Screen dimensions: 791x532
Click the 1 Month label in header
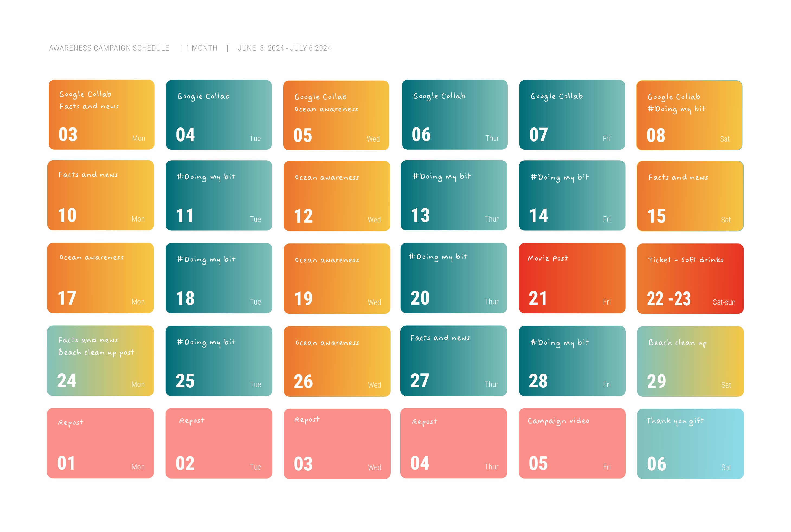click(201, 48)
